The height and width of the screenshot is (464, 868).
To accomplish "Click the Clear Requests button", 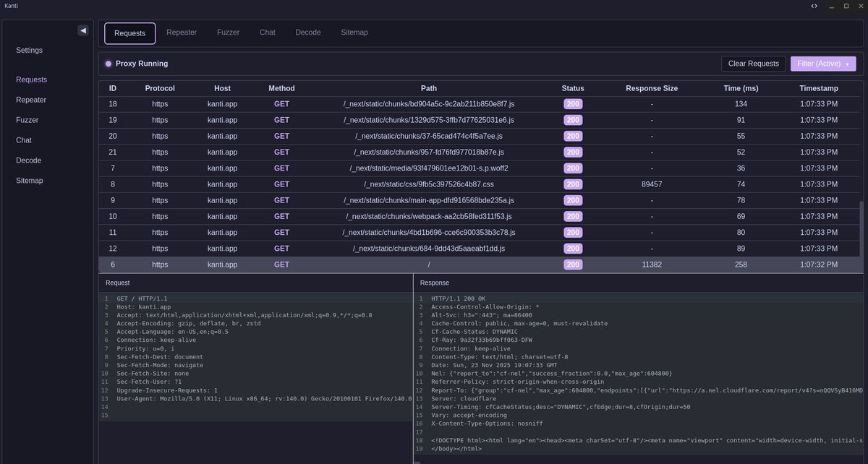I will (x=753, y=64).
